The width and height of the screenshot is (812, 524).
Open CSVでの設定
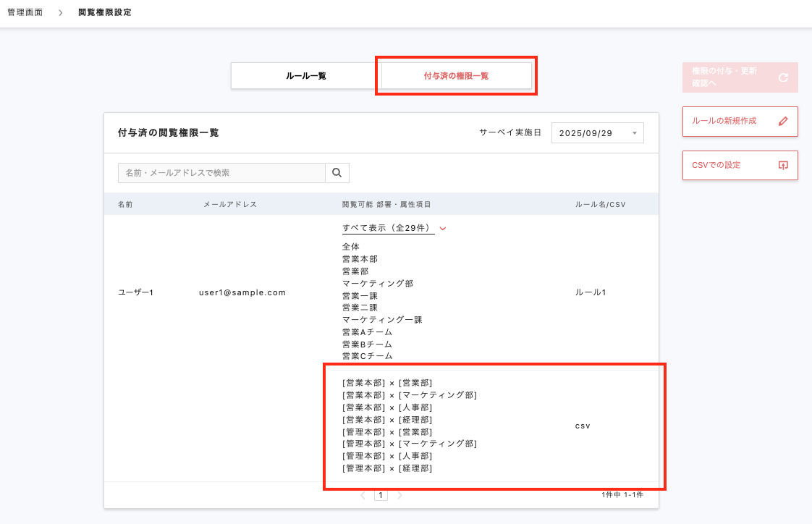point(733,165)
